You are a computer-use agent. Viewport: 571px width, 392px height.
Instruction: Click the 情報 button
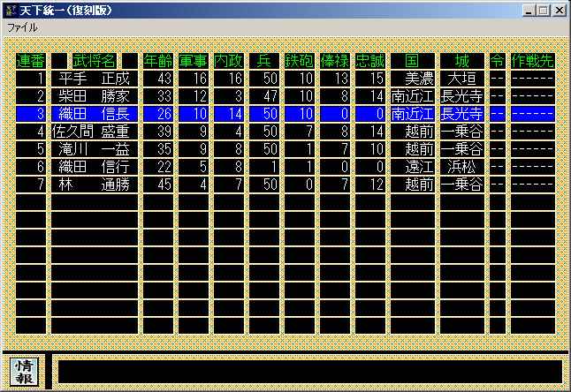[24, 372]
